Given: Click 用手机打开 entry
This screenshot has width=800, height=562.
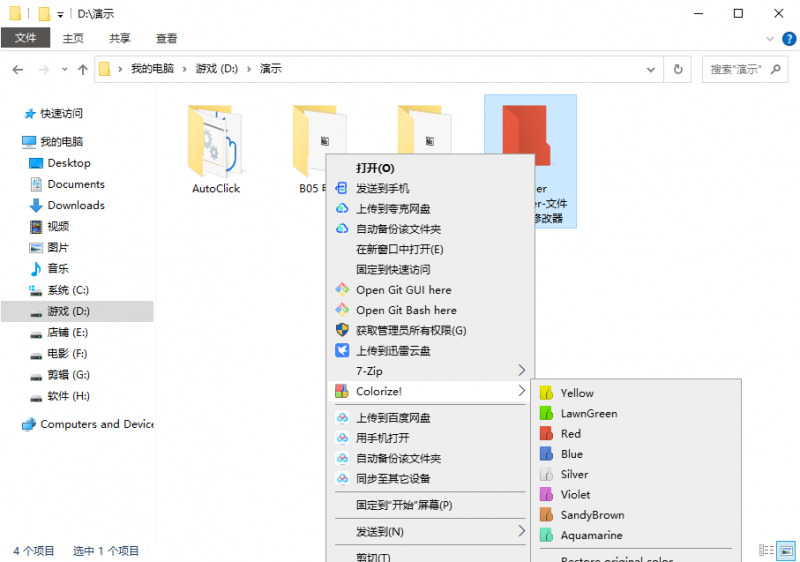Looking at the screenshot, I should 430,438.
